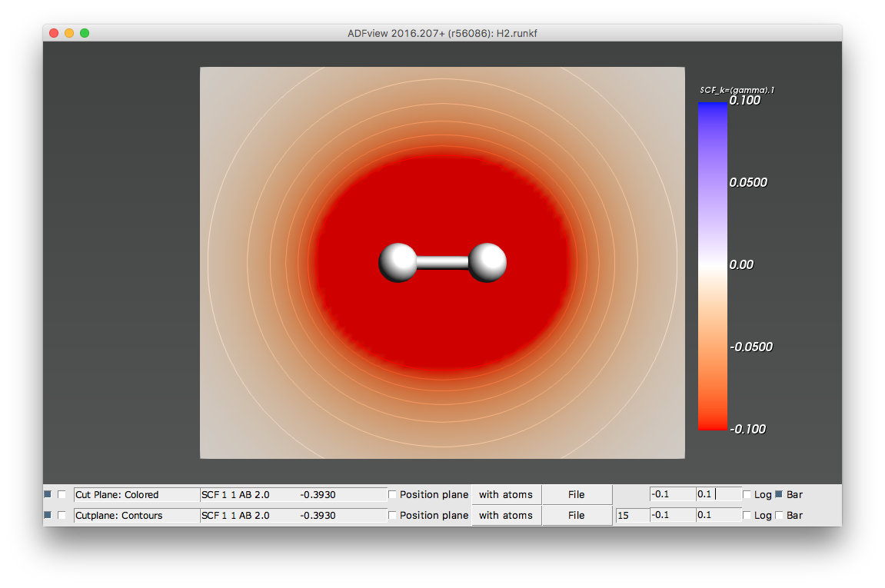
Task: Toggle visibility square for Cut Plane: Colored
Action: tap(47, 494)
